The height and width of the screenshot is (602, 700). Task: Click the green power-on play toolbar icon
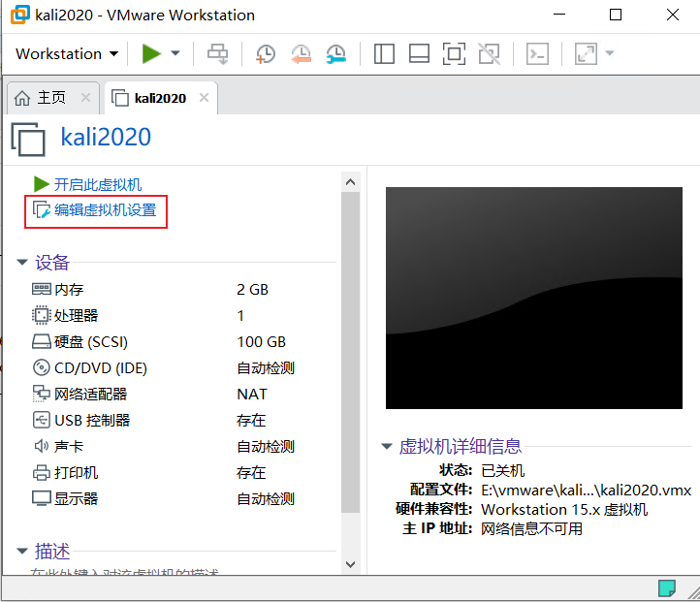(151, 54)
